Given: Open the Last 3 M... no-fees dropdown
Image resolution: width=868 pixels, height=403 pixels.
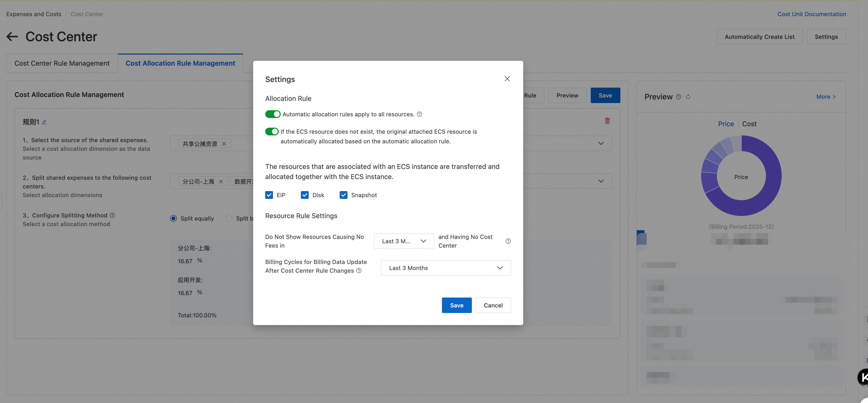Looking at the screenshot, I should coord(404,241).
